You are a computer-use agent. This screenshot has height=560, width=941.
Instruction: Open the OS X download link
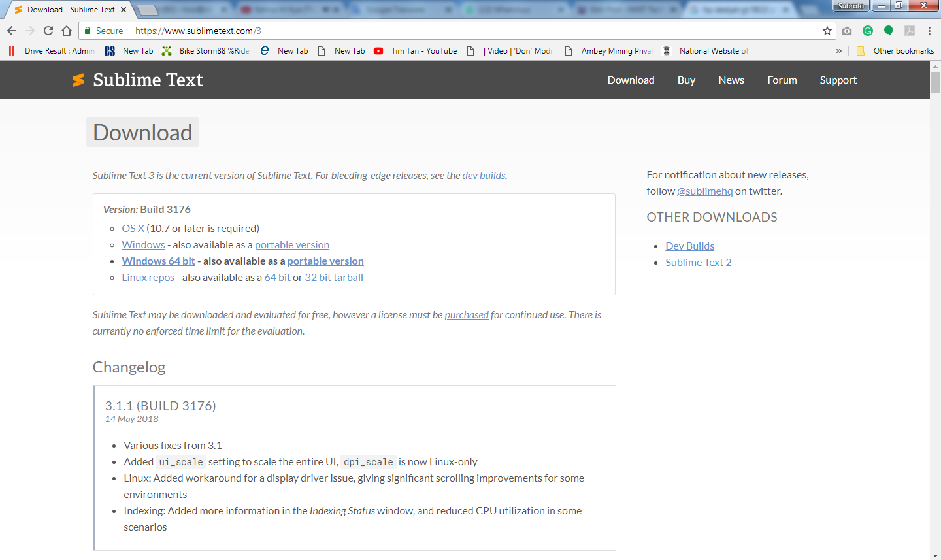pyautogui.click(x=133, y=228)
